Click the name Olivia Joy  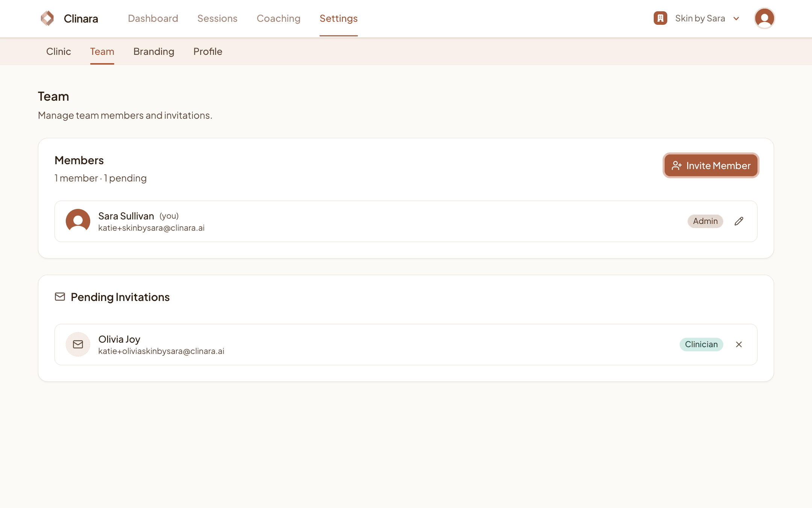point(119,339)
